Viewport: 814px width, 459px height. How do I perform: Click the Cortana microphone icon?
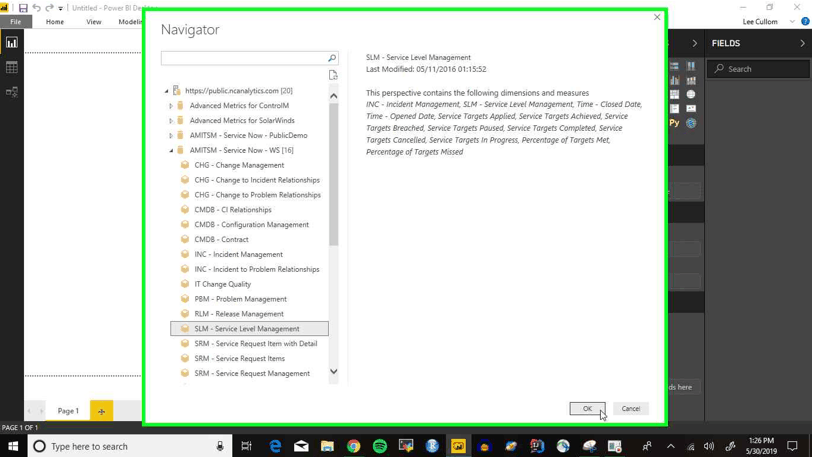click(x=220, y=447)
